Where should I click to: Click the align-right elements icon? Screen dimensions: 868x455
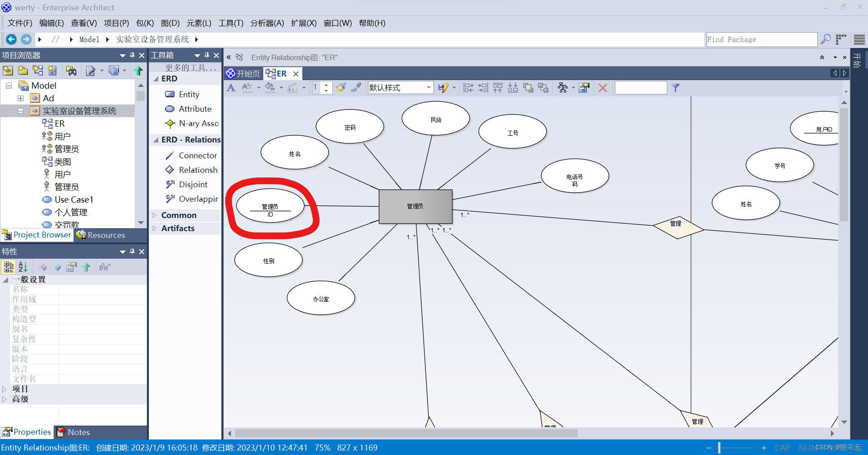click(x=483, y=88)
